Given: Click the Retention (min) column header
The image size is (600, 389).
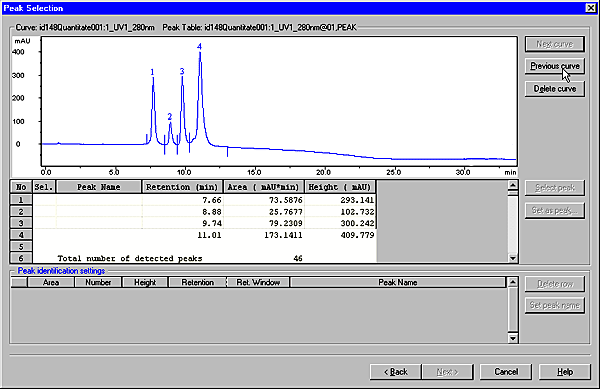Looking at the screenshot, I should 182,187.
